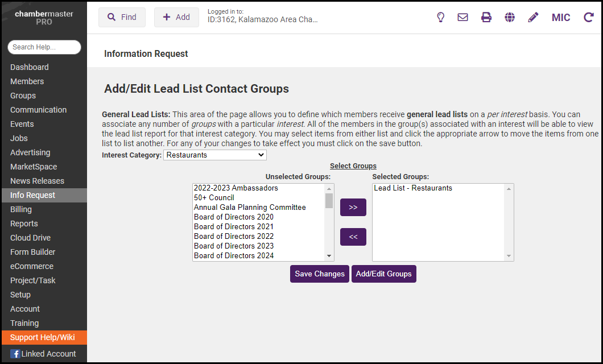Click the printer icon
The height and width of the screenshot is (364, 603).
486,17
